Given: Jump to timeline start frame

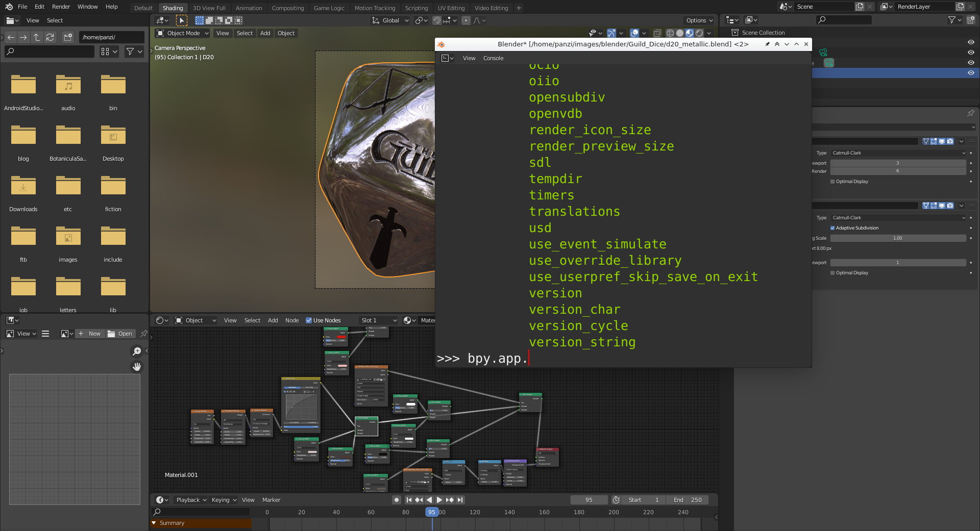Looking at the screenshot, I should pos(409,500).
